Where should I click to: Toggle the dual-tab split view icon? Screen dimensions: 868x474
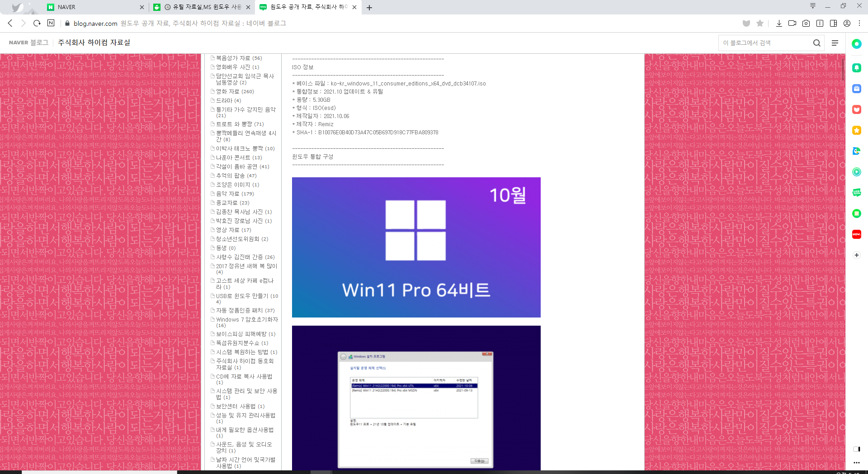click(820, 23)
